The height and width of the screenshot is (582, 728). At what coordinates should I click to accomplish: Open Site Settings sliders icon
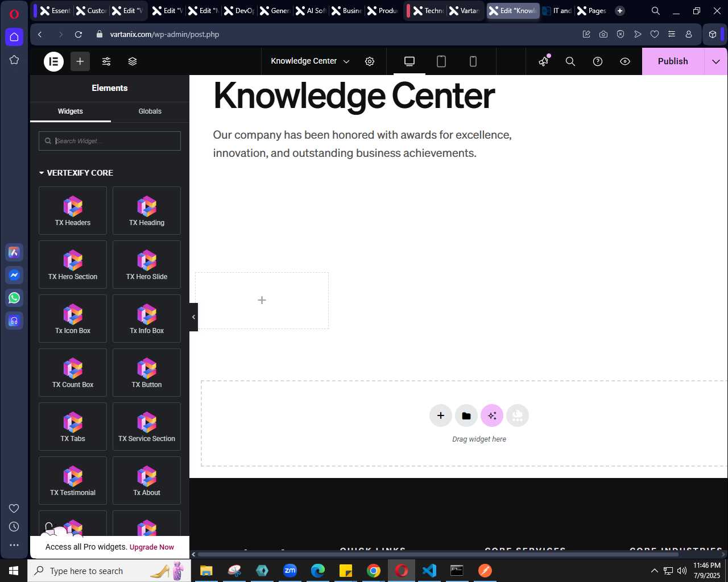click(x=106, y=61)
